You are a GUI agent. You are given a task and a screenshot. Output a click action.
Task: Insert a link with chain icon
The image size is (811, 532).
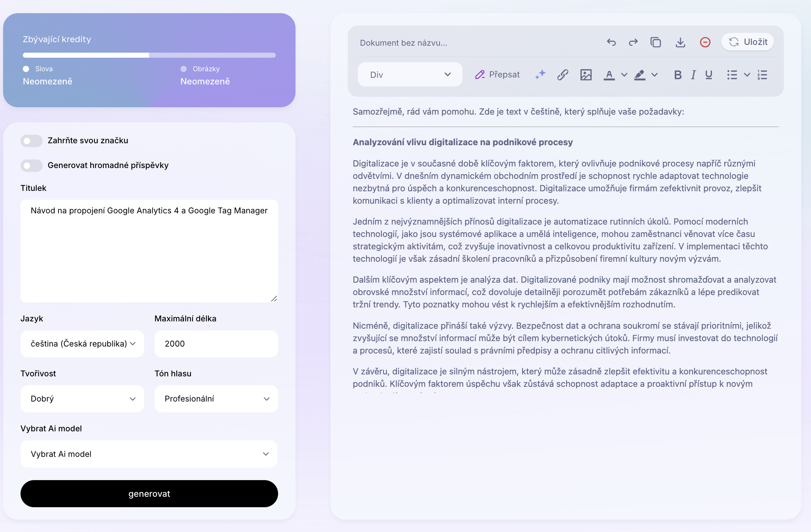(x=563, y=75)
